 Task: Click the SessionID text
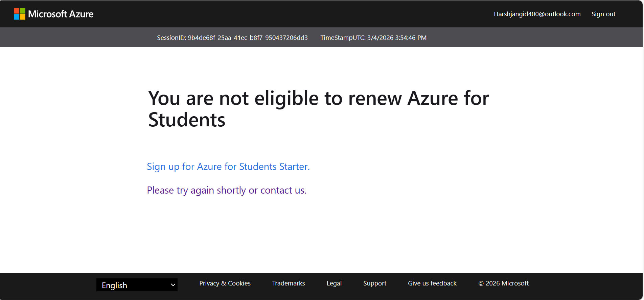(232, 38)
